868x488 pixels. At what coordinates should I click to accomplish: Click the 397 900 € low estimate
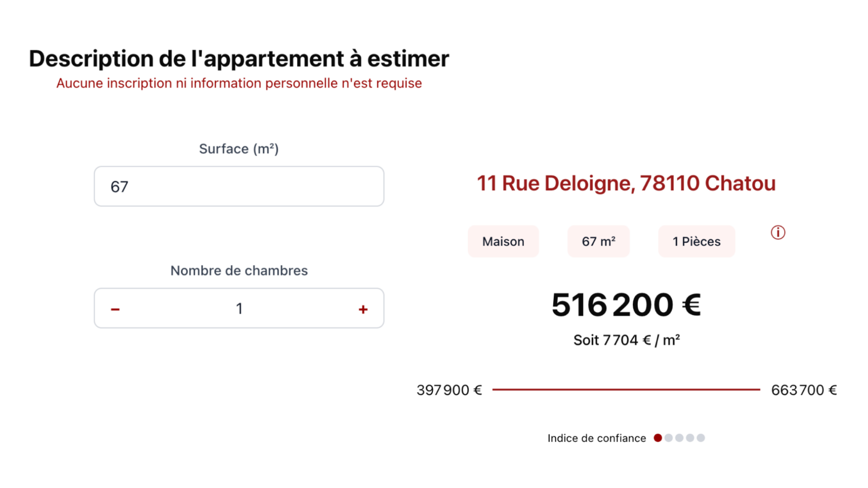(449, 390)
